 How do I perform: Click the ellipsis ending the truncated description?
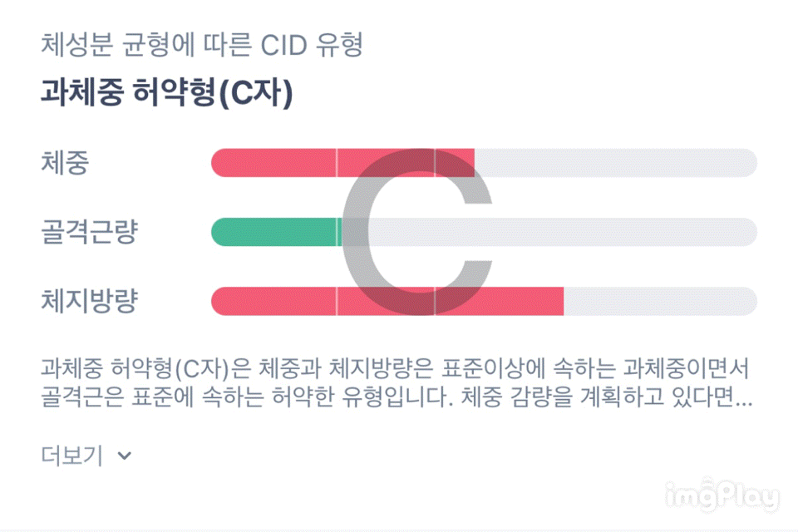(744, 401)
